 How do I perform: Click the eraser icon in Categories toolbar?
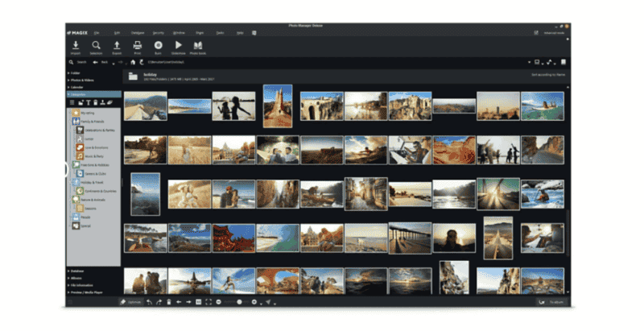pos(109,102)
